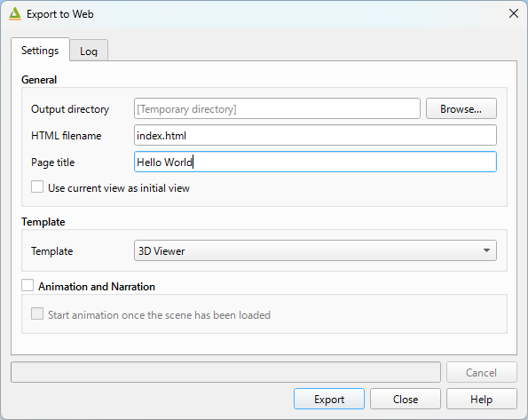
Task: Focus the Page title input field
Action: pos(315,162)
